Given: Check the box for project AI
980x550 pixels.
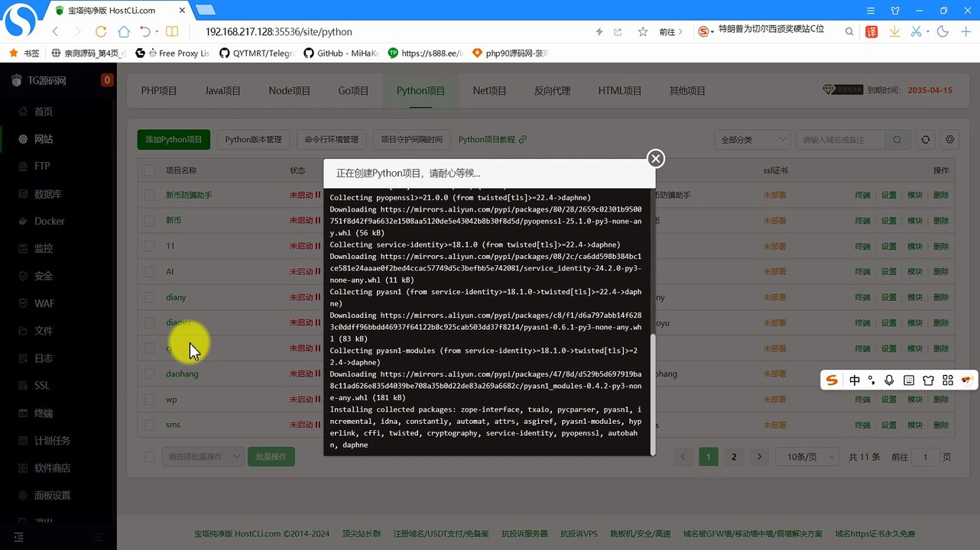Looking at the screenshot, I should pos(150,272).
